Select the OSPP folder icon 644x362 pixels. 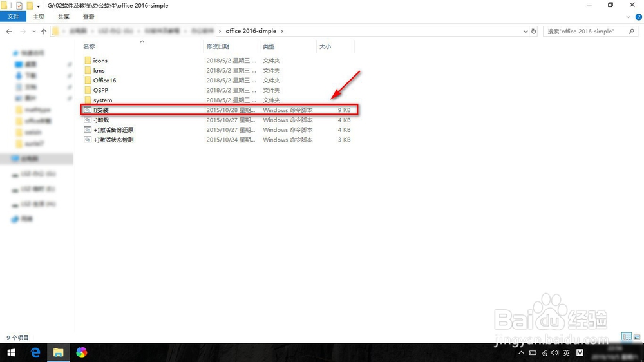click(x=88, y=90)
